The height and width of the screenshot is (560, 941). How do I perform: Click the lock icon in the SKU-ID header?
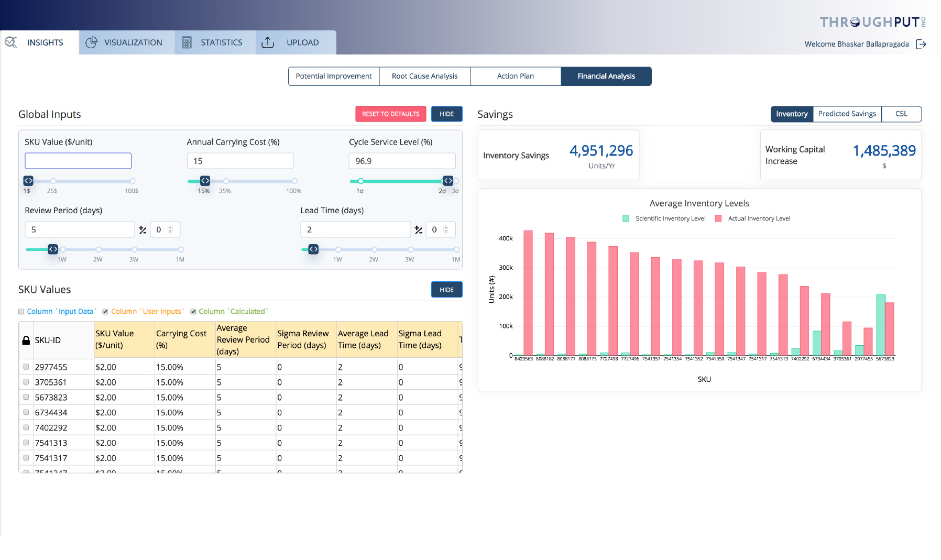click(27, 339)
